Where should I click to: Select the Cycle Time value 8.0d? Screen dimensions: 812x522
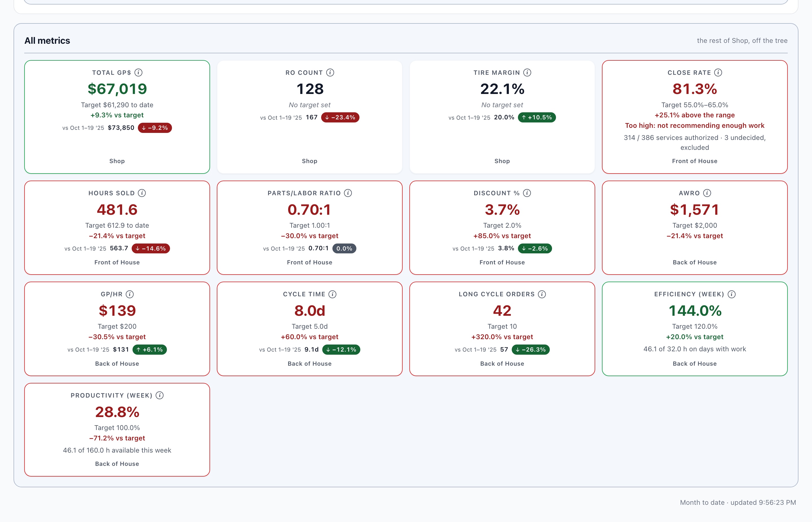(310, 311)
